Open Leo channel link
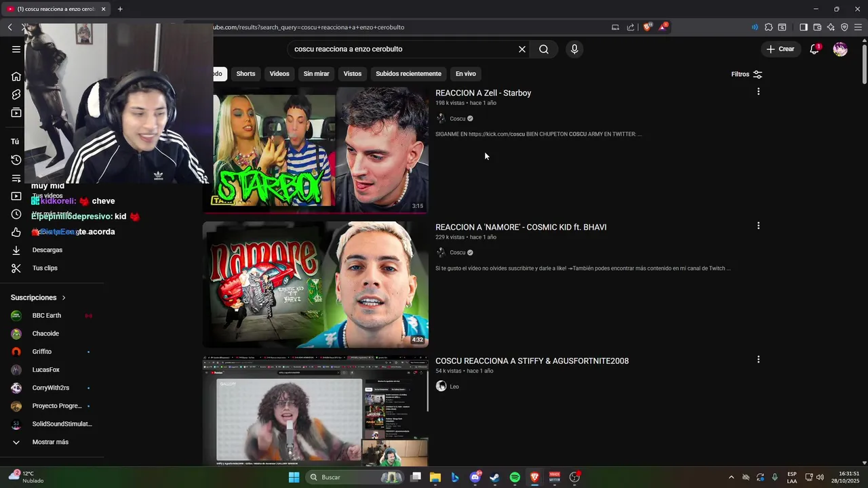Image resolution: width=868 pixels, height=488 pixels. point(454,386)
